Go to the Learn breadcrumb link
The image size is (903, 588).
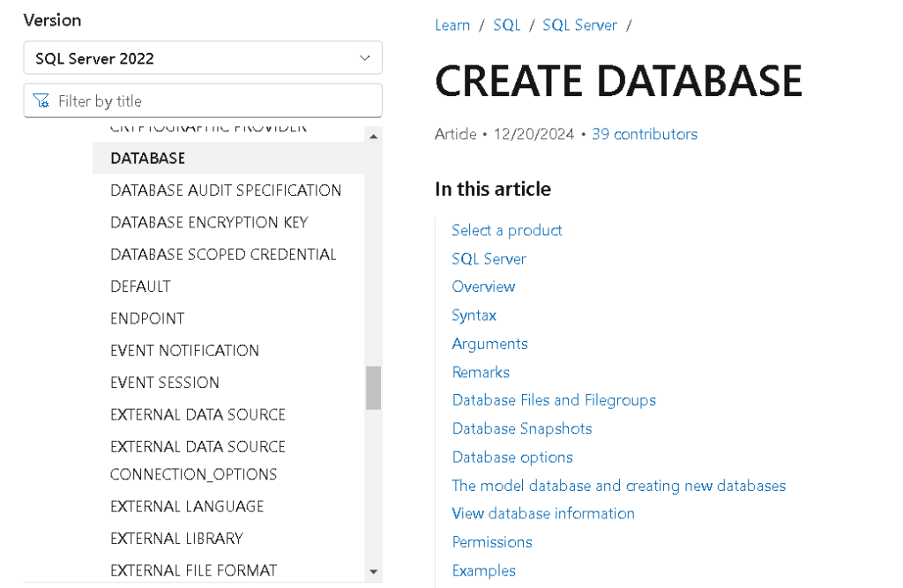point(452,26)
